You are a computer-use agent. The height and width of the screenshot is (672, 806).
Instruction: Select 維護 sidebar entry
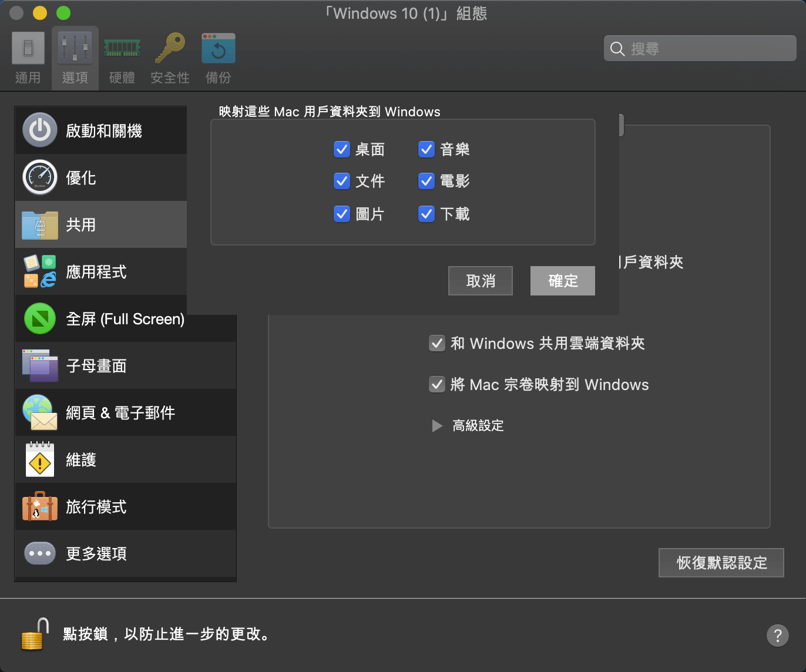[x=126, y=459]
